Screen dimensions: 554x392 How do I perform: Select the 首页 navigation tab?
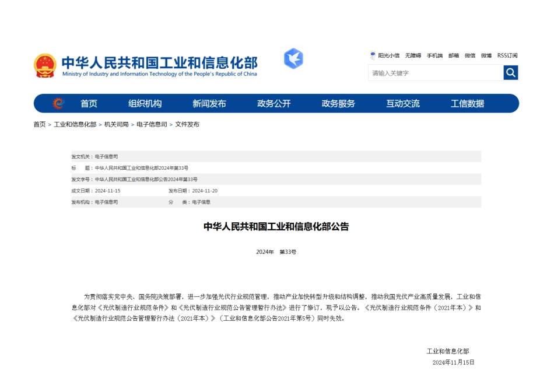coord(89,103)
